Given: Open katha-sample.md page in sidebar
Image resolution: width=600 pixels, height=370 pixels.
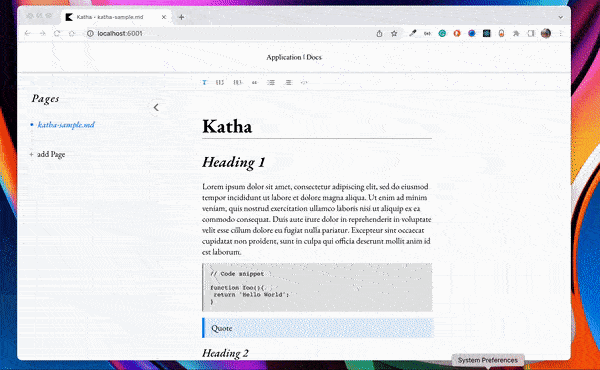Looking at the screenshot, I should (66, 125).
